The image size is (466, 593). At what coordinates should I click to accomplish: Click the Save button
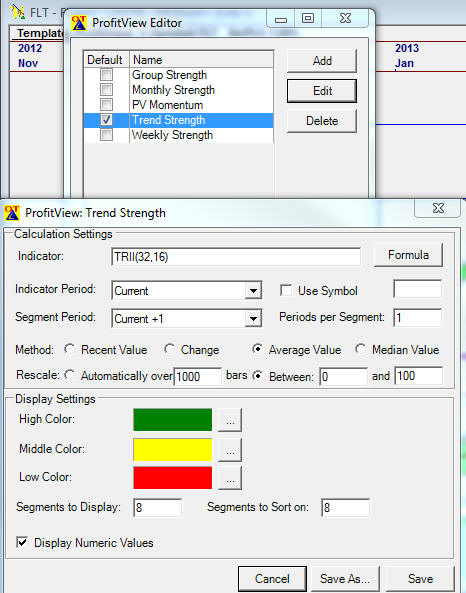coord(420,579)
